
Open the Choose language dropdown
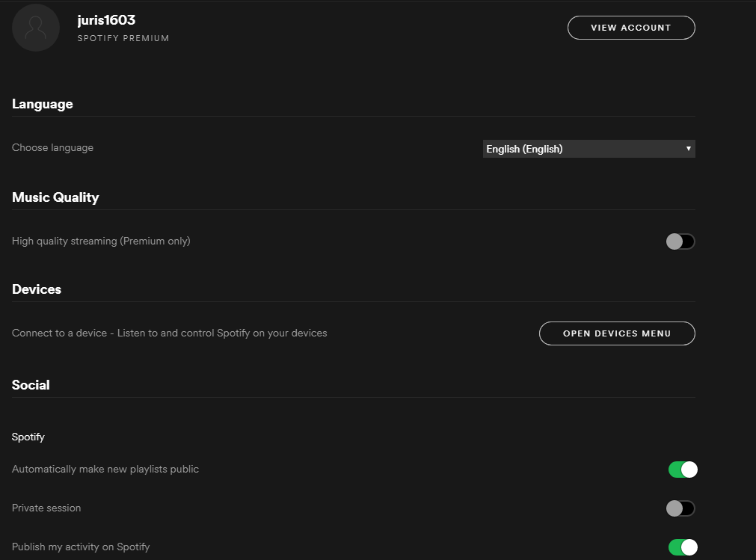[588, 149]
